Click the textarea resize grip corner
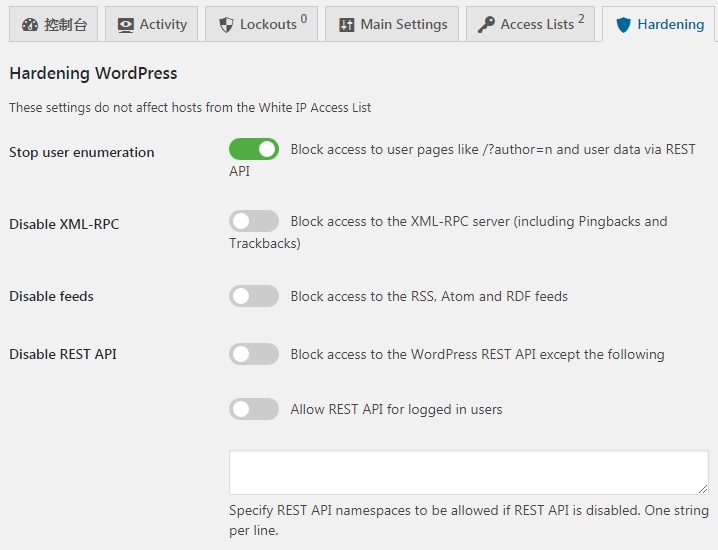The image size is (718, 550). [x=703, y=489]
